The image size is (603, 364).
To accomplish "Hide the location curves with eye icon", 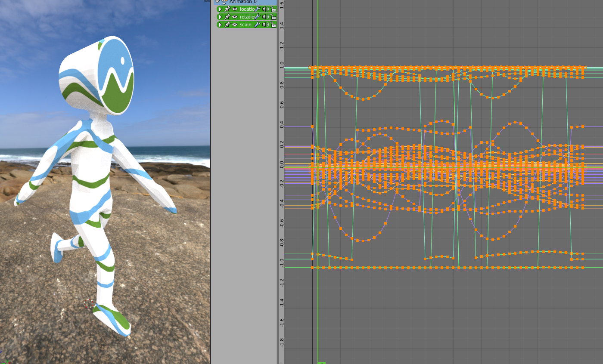I will [235, 9].
